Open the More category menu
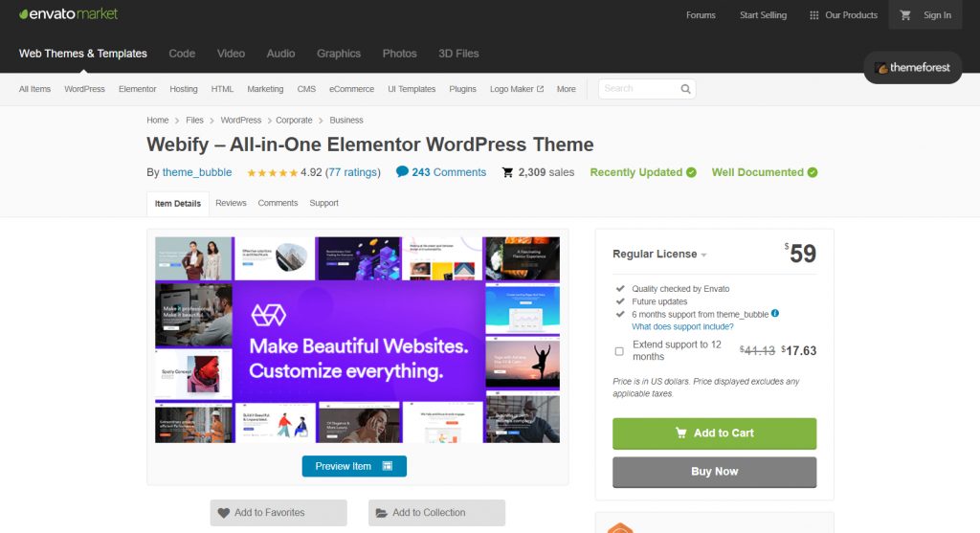This screenshot has height=533, width=980. pos(567,89)
